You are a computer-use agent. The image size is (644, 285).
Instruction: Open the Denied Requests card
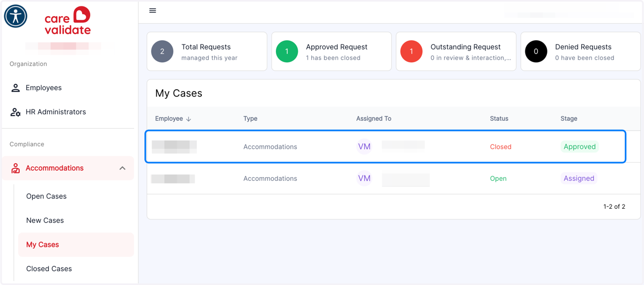click(x=580, y=52)
